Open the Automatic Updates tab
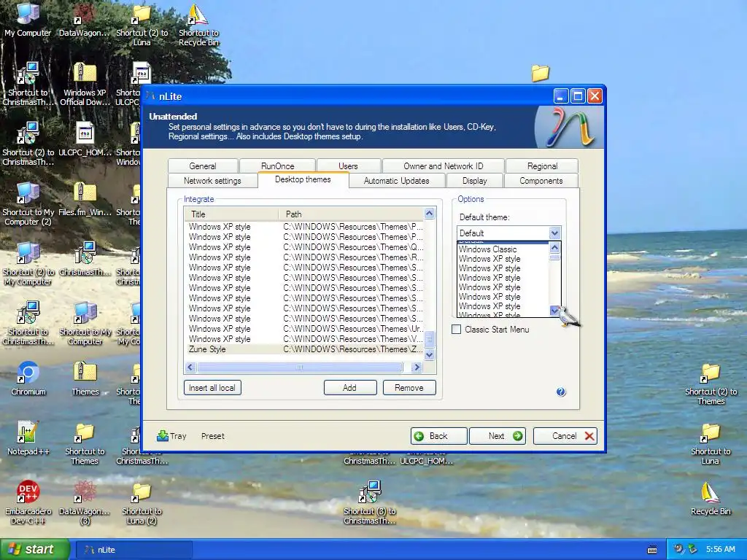 (397, 181)
